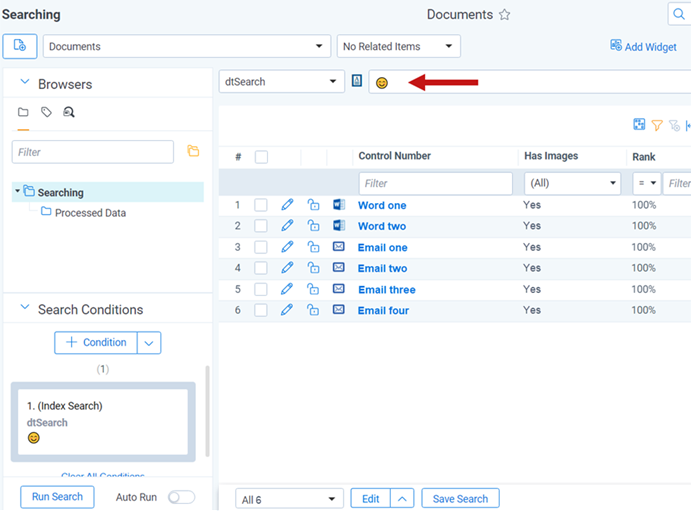Click the Edit button
Viewport: 691px width, 511px height.
point(371,499)
